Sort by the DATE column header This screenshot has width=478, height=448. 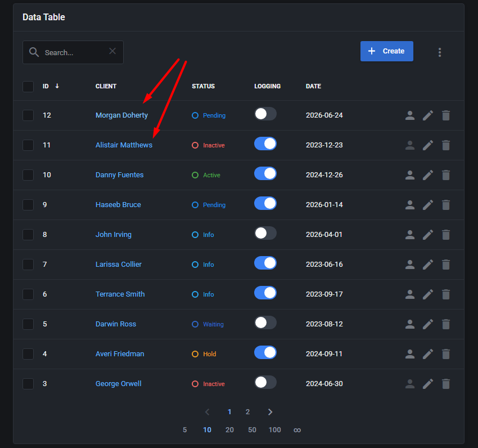(x=313, y=86)
